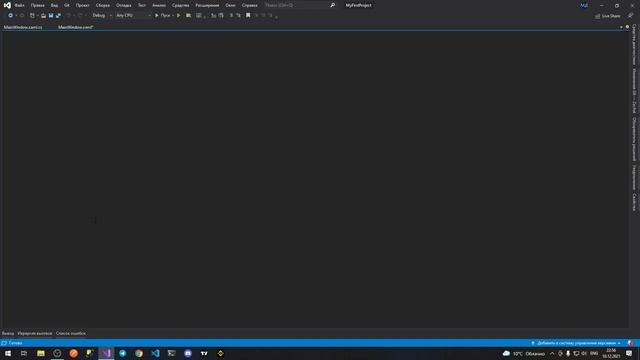Switch to the MainWindow.xaml tab
Screen dimensions: 640x360
tap(76, 27)
